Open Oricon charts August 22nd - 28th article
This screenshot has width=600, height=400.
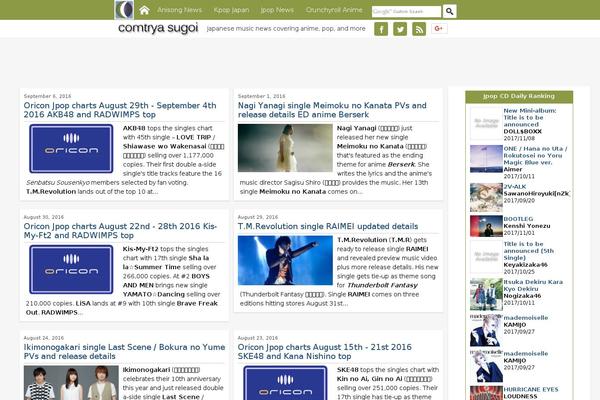click(x=120, y=231)
